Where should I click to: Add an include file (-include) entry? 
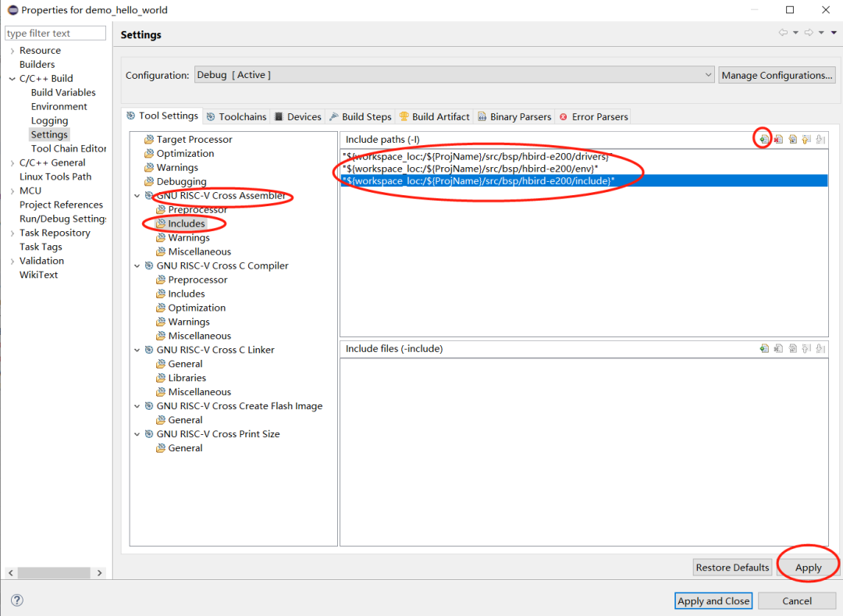coord(764,348)
